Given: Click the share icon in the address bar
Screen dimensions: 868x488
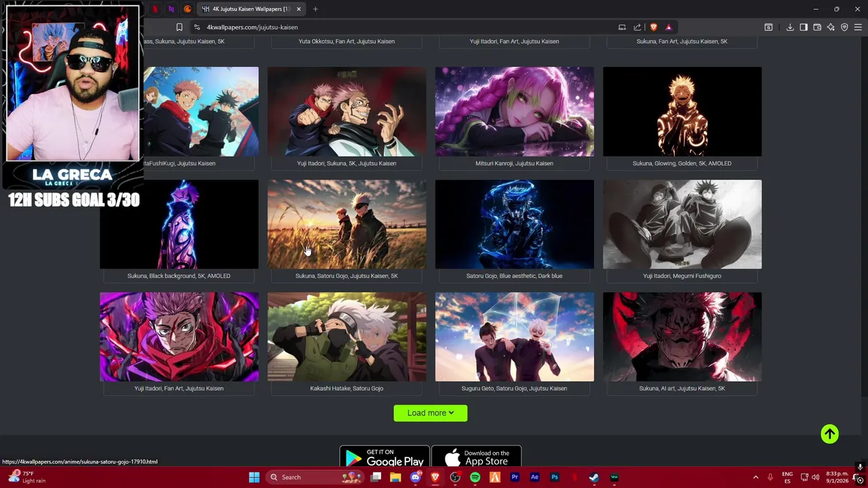Looking at the screenshot, I should click(637, 27).
